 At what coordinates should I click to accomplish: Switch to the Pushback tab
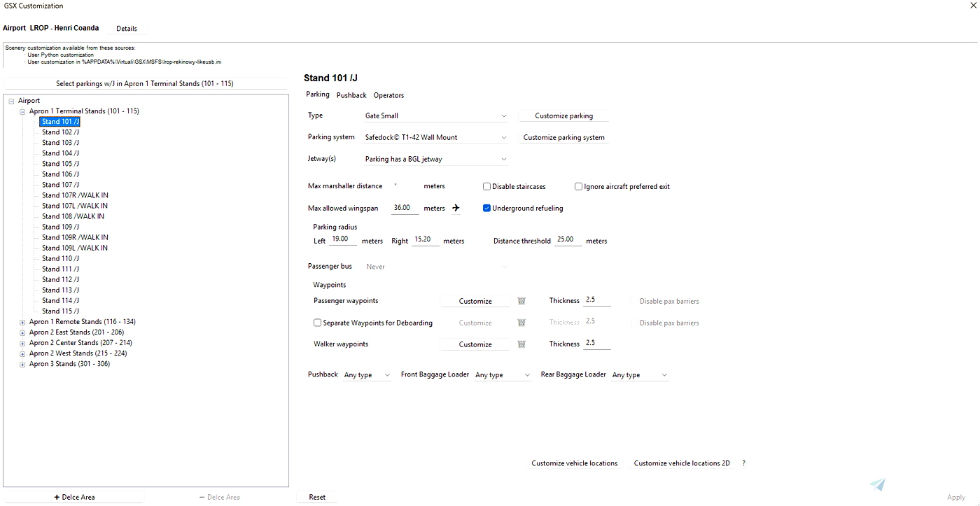(x=351, y=94)
